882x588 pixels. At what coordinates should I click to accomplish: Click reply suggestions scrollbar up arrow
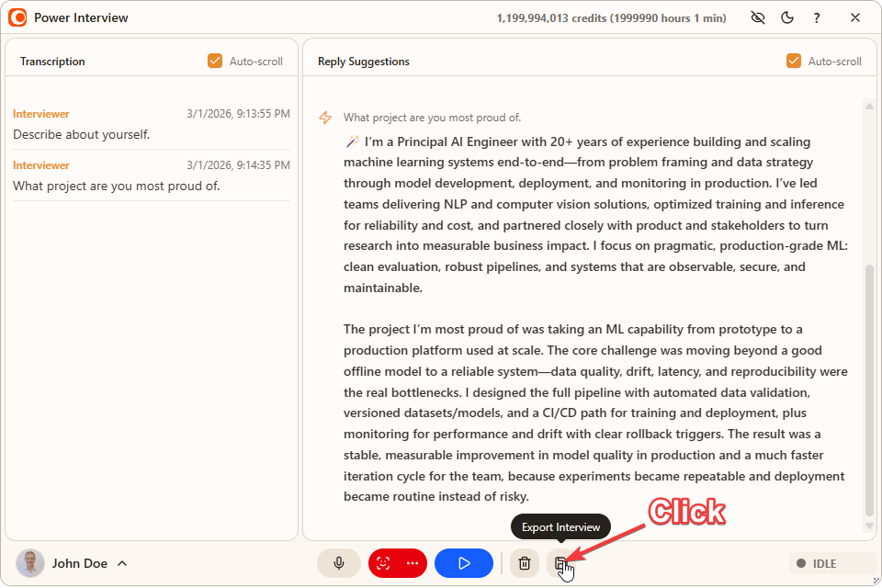click(869, 106)
